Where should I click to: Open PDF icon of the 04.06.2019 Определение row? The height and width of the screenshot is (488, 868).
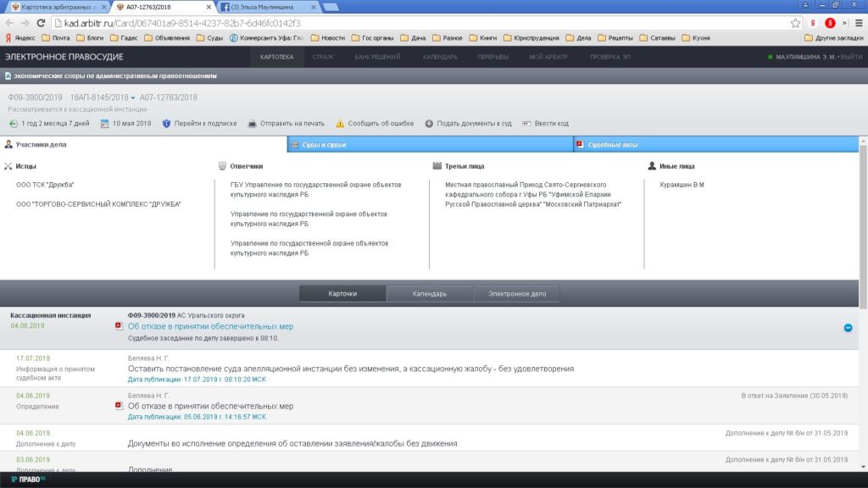[x=120, y=407]
